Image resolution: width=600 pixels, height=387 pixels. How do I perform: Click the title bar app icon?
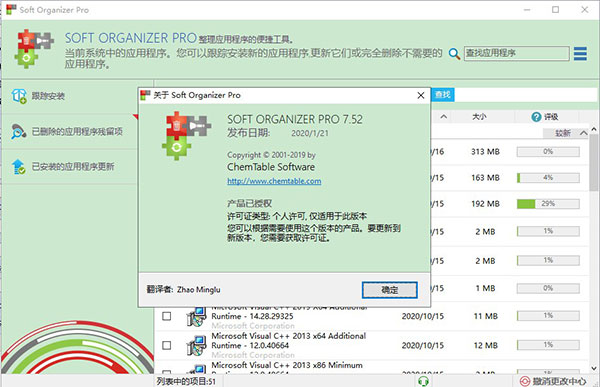(x=11, y=10)
